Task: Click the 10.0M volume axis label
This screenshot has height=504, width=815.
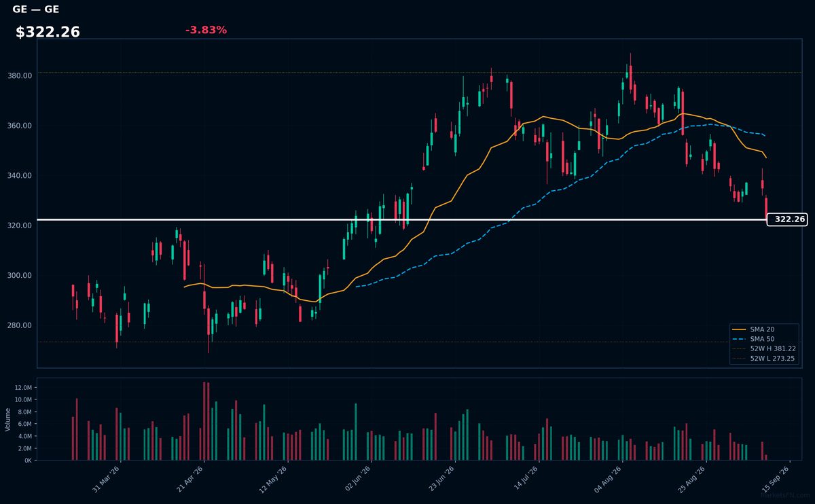Action: click(x=23, y=400)
